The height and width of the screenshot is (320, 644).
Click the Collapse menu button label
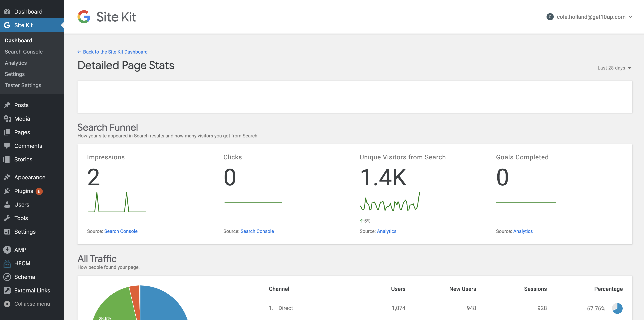(32, 304)
